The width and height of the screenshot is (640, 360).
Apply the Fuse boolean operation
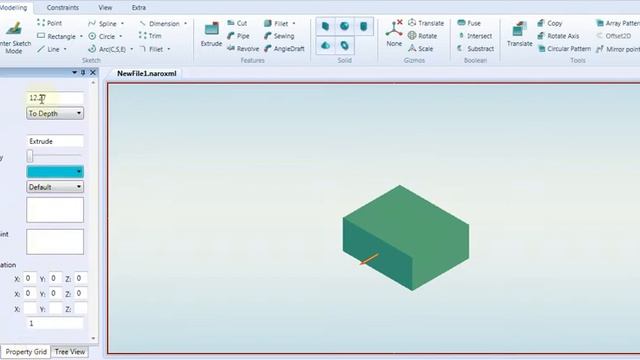[469, 23]
